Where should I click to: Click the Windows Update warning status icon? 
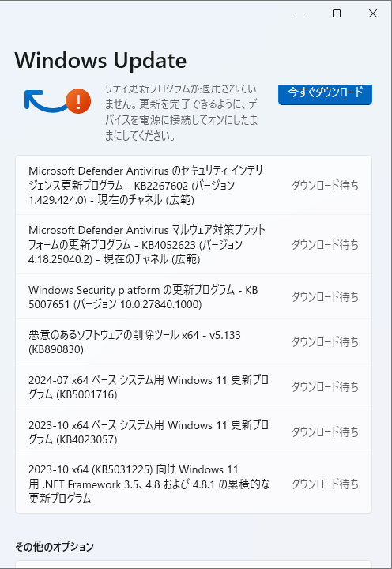(58, 101)
